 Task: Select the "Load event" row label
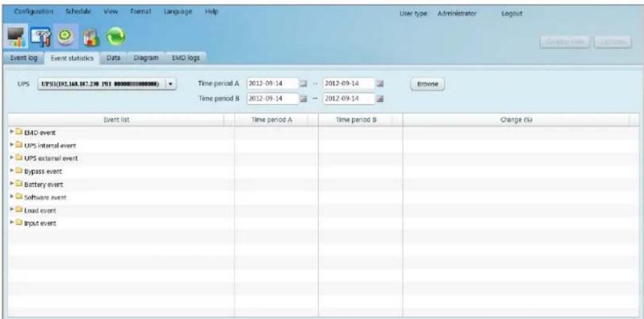(40, 210)
